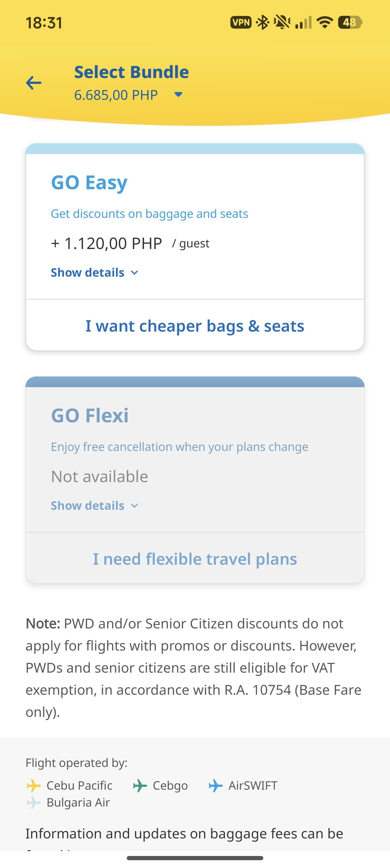Select the GO Easy bundle title
Image resolution: width=390 pixels, height=868 pixels.
pos(89,182)
